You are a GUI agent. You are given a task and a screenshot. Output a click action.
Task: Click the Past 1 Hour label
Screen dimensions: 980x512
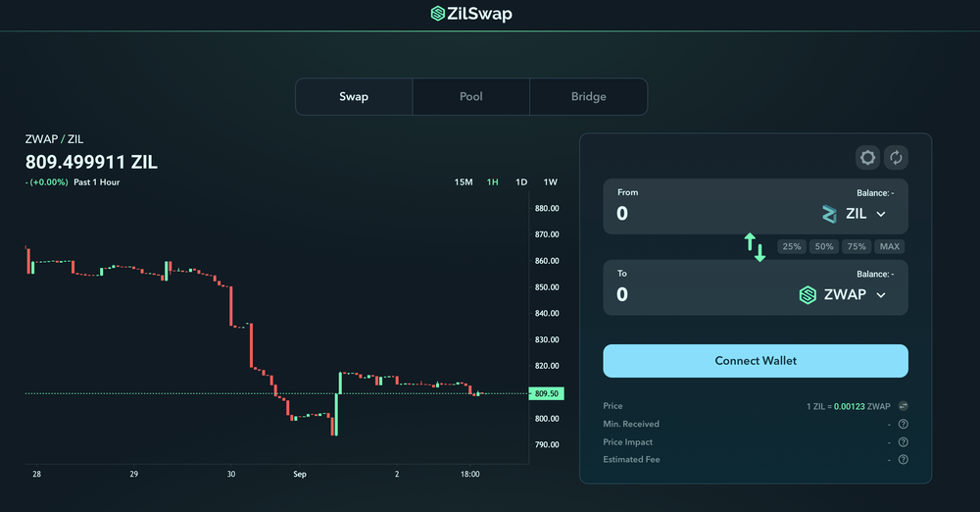point(96,182)
